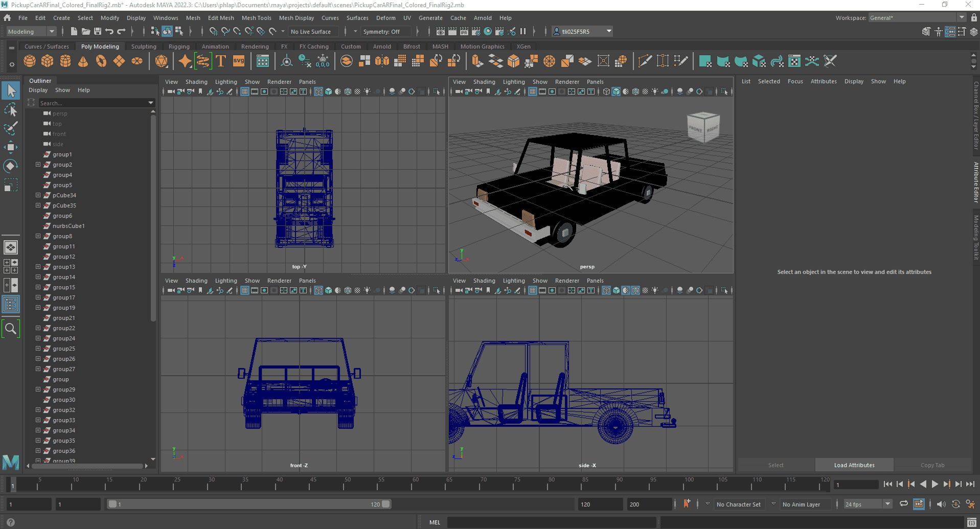980x529 pixels.
Task: Select the Lasso selection tool
Action: click(x=10, y=110)
